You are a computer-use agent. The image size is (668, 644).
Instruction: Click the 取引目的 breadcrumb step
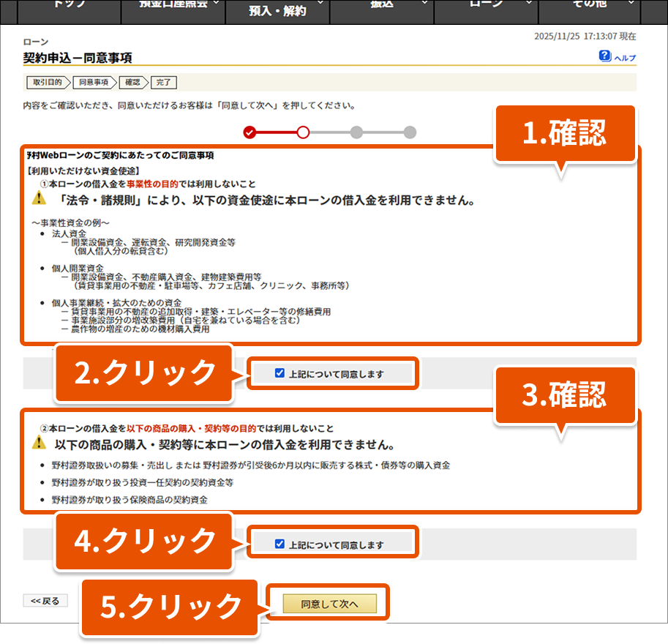tap(48, 82)
